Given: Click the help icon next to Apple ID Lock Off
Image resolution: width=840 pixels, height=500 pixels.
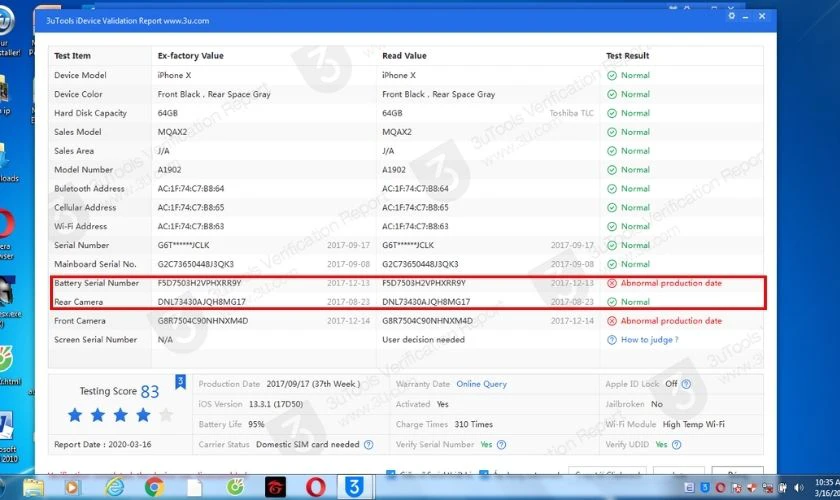Looking at the screenshot, I should tap(686, 384).
